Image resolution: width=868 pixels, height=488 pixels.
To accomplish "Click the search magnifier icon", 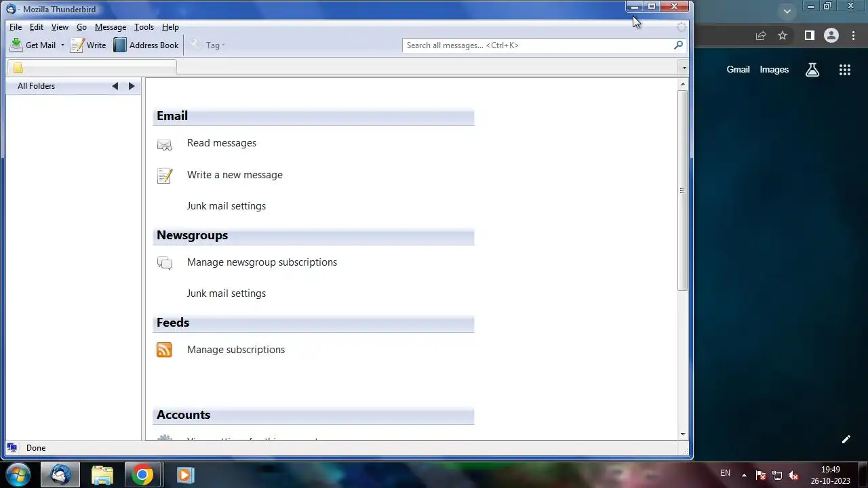I will (678, 45).
